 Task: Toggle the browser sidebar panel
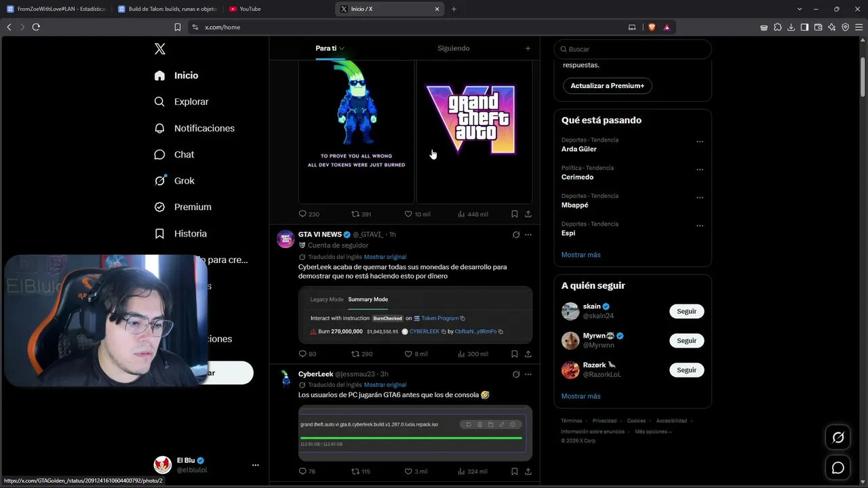[804, 27]
